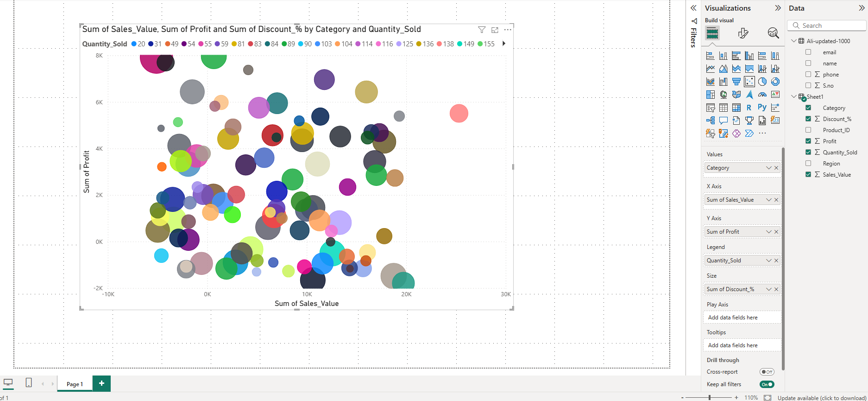868x401 pixels.
Task: Click the zoom slider handle
Action: 709,398
